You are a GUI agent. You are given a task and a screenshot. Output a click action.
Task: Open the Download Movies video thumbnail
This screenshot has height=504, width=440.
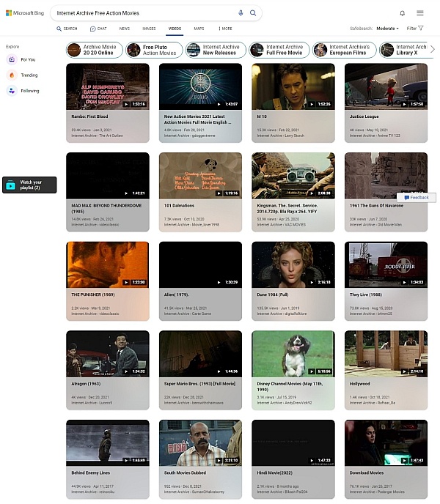click(386, 442)
